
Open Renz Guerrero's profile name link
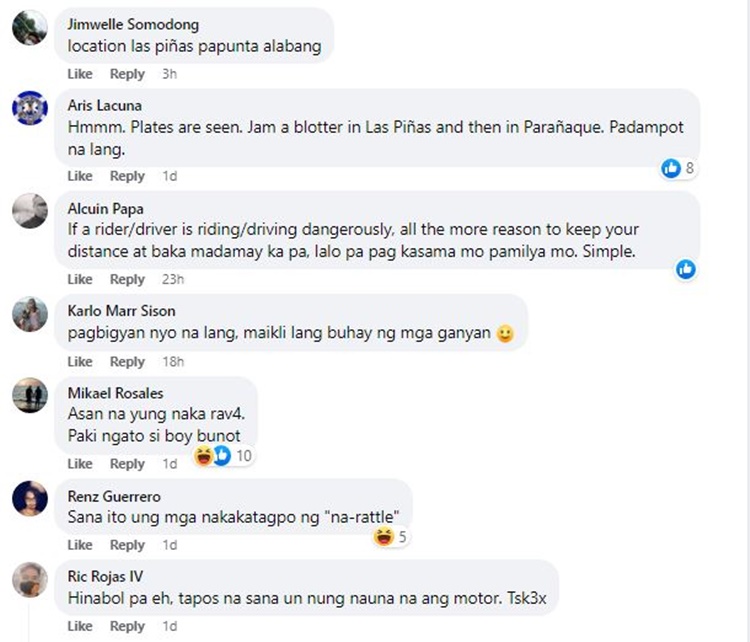(x=114, y=496)
